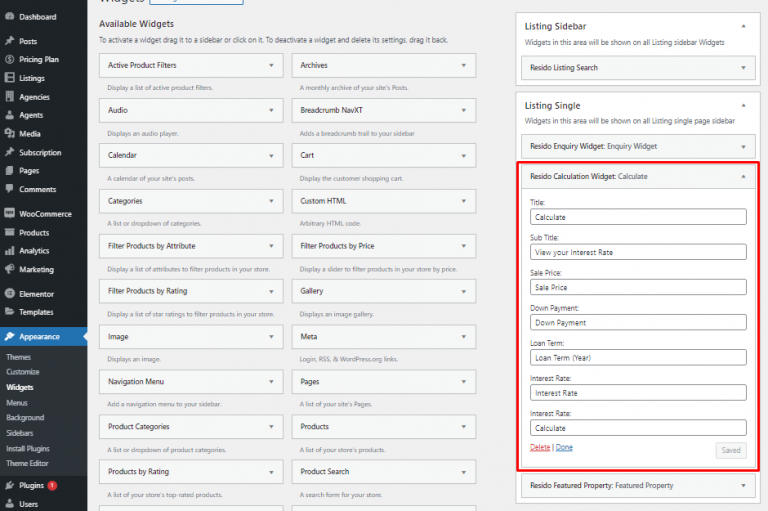The width and height of the screenshot is (768, 511).
Task: Click the WooCommerce icon in sidebar
Action: [9, 214]
